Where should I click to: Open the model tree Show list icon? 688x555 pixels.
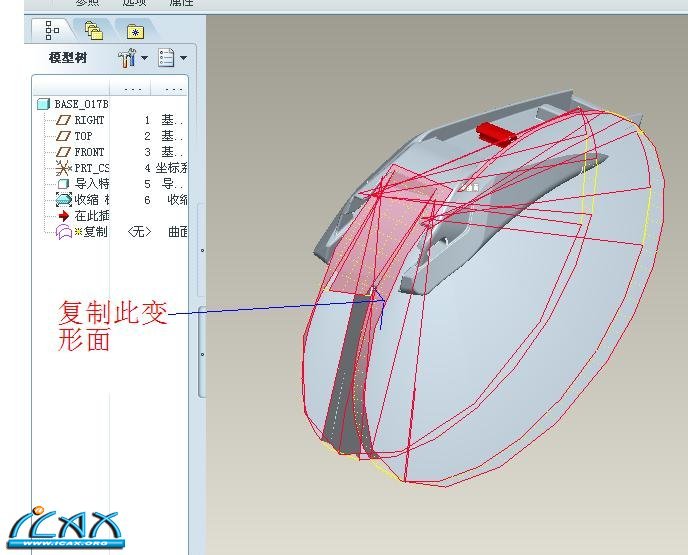(166, 58)
